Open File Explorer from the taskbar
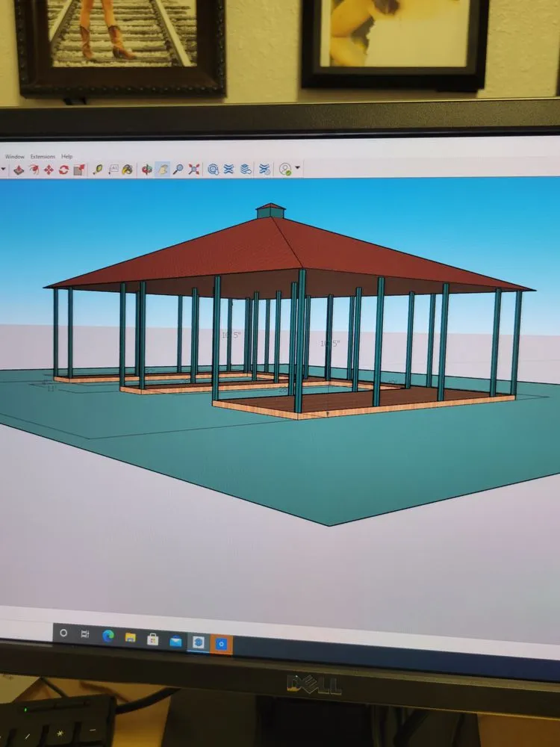Viewport: 560px width, 747px height. point(131,637)
